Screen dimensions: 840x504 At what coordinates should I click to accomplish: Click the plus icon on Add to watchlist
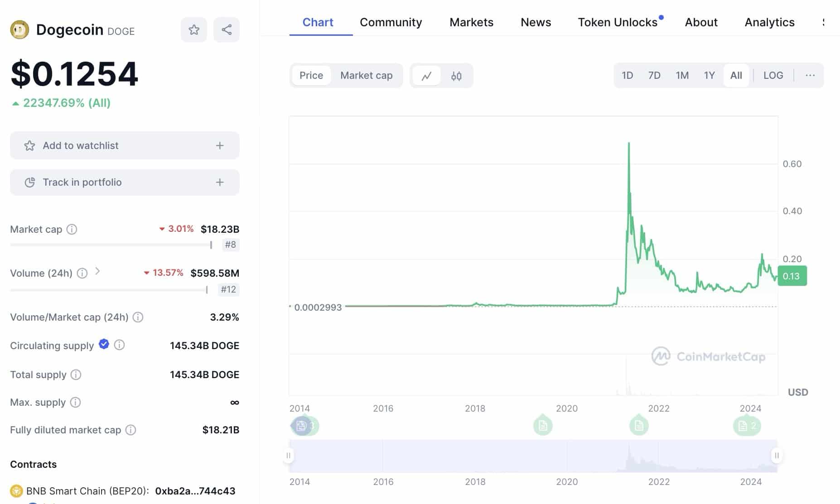point(220,145)
